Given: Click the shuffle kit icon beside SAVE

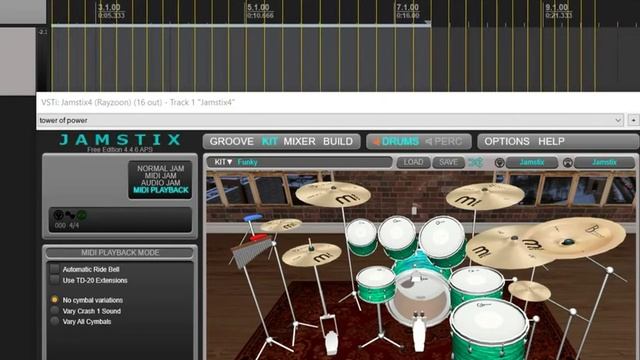Looking at the screenshot, I should (476, 162).
